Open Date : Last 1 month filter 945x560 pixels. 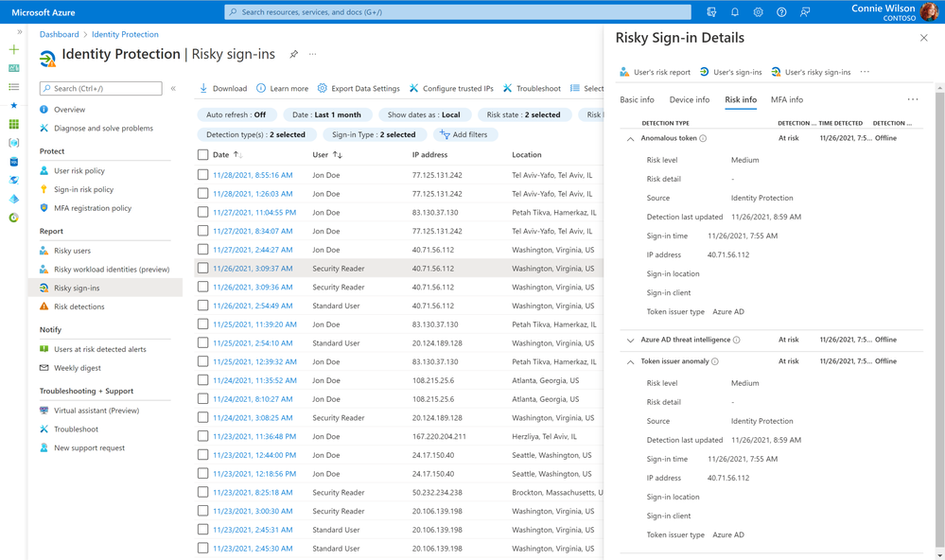(x=326, y=114)
